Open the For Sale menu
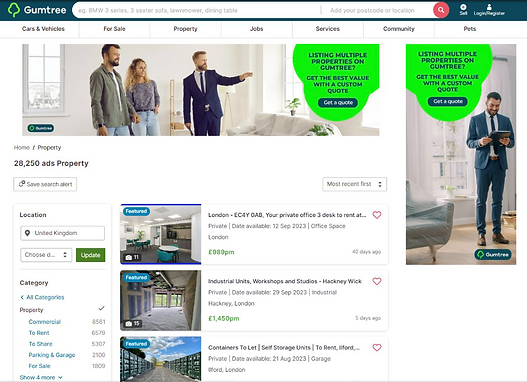527x382 pixels. [x=114, y=29]
